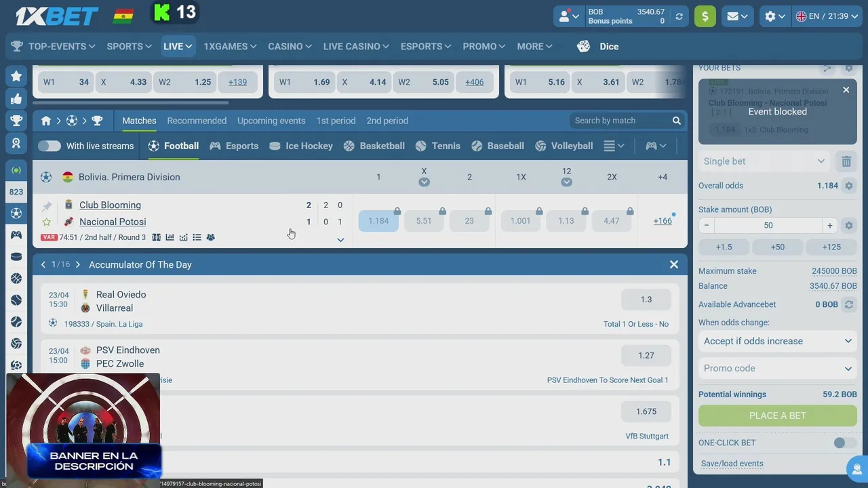The image size is (868, 488).
Task: Select the ice hockey puck sidebar icon
Action: point(16,256)
